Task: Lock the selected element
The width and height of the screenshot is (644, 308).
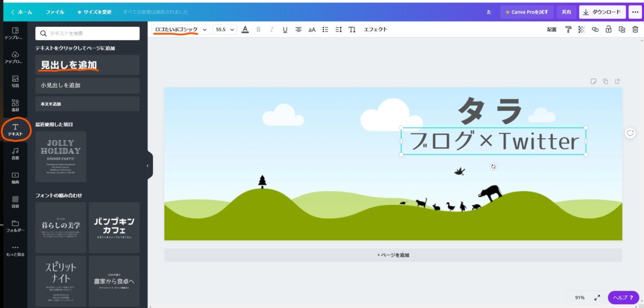Action: point(609,30)
